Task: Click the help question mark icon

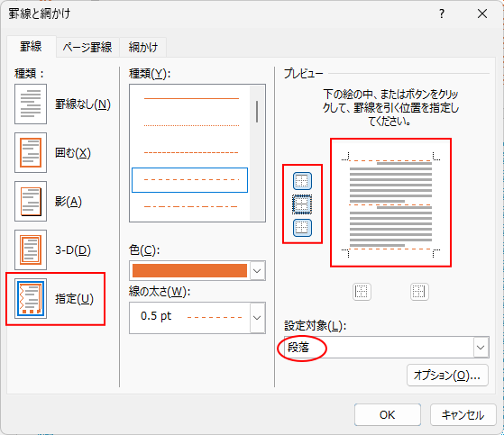Action: click(x=442, y=14)
